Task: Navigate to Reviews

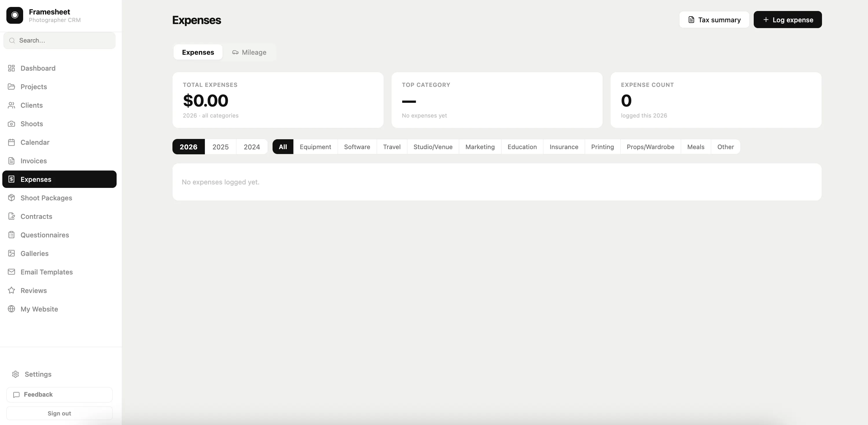Action: point(59,290)
